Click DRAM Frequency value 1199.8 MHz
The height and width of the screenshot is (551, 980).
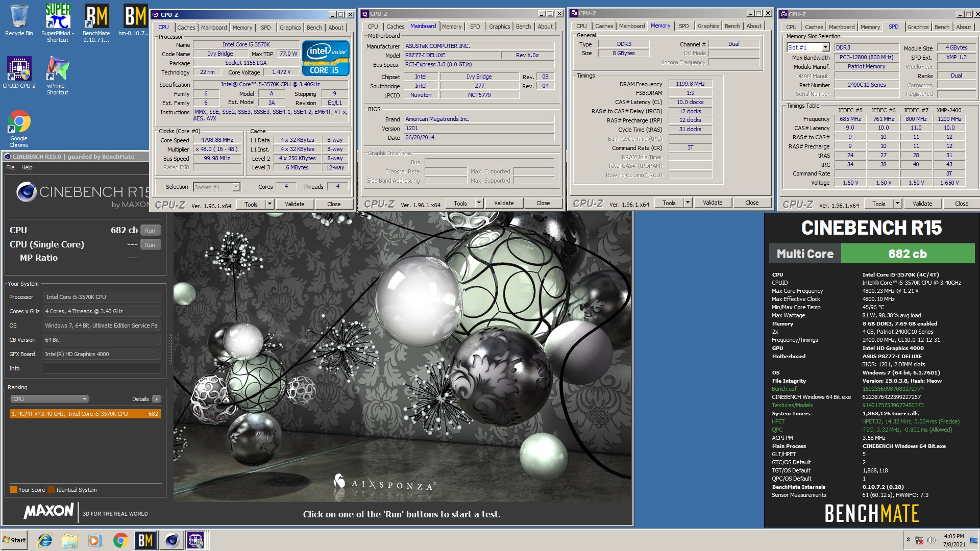690,84
